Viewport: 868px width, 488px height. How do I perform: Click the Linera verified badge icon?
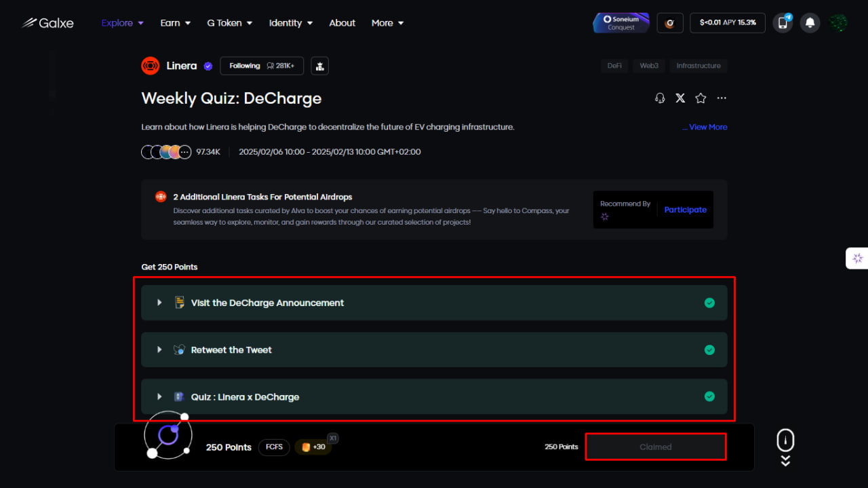tap(208, 66)
